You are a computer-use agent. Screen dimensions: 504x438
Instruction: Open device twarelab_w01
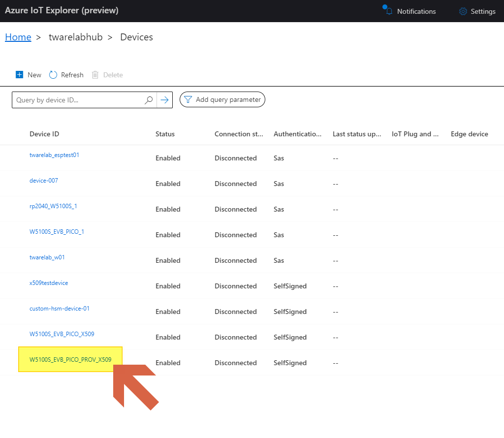[47, 257]
